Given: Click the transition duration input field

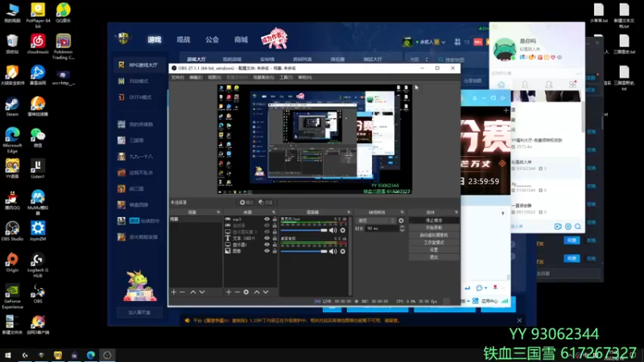Looking at the screenshot, I should [382, 228].
